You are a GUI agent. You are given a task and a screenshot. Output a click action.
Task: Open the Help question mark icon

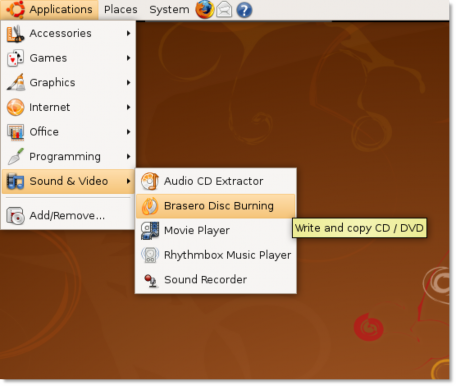[x=244, y=10]
